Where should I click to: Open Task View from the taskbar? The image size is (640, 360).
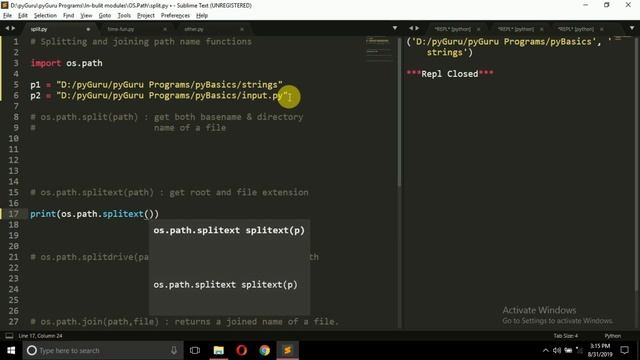[x=195, y=350]
